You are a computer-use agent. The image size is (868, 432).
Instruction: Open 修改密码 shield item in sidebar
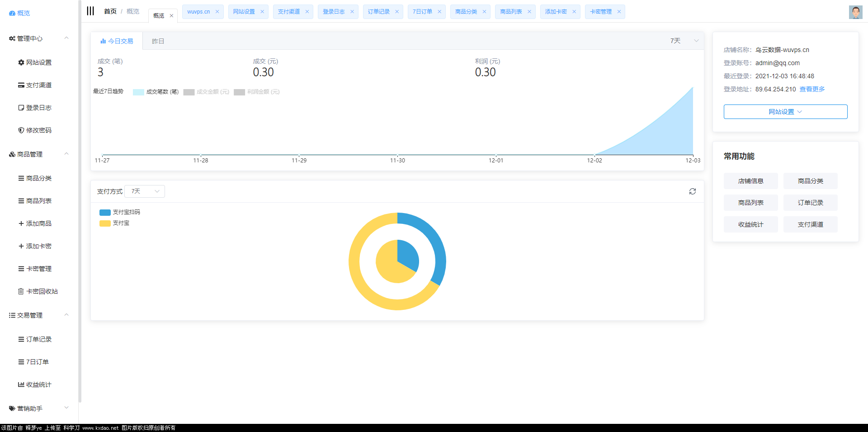pos(35,130)
